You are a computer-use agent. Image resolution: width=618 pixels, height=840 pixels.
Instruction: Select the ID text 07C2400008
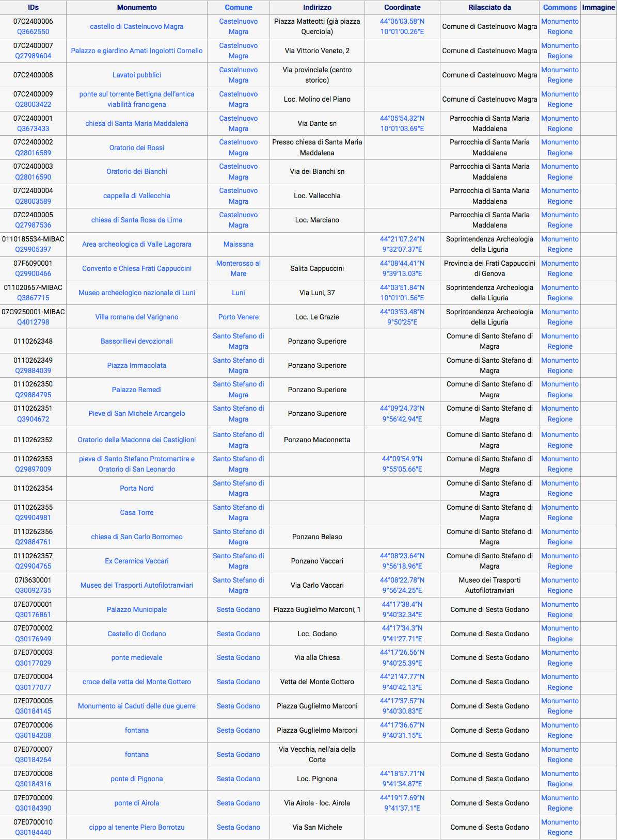tap(33, 75)
